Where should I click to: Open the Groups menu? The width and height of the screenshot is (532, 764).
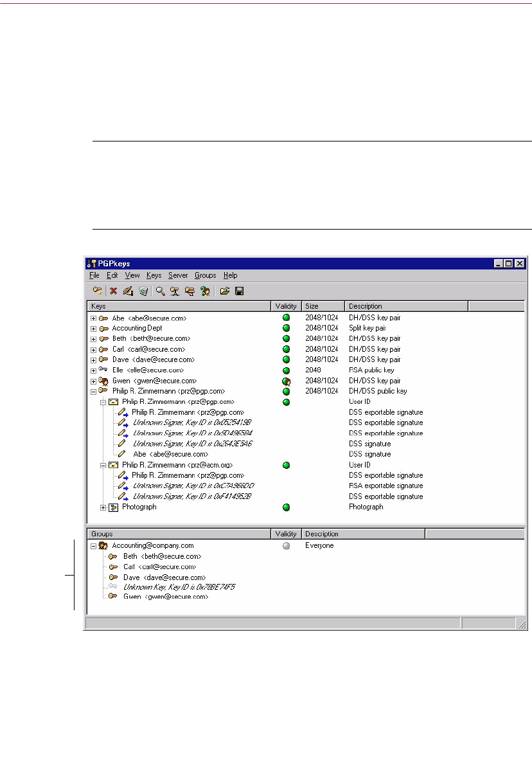tap(206, 275)
